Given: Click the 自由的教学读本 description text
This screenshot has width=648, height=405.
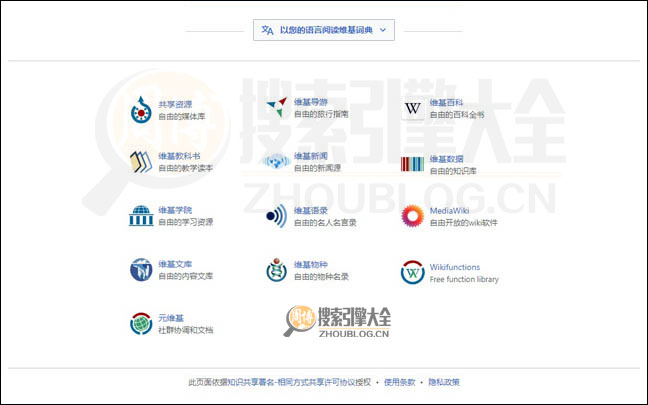Looking at the screenshot, I should coord(186,168).
